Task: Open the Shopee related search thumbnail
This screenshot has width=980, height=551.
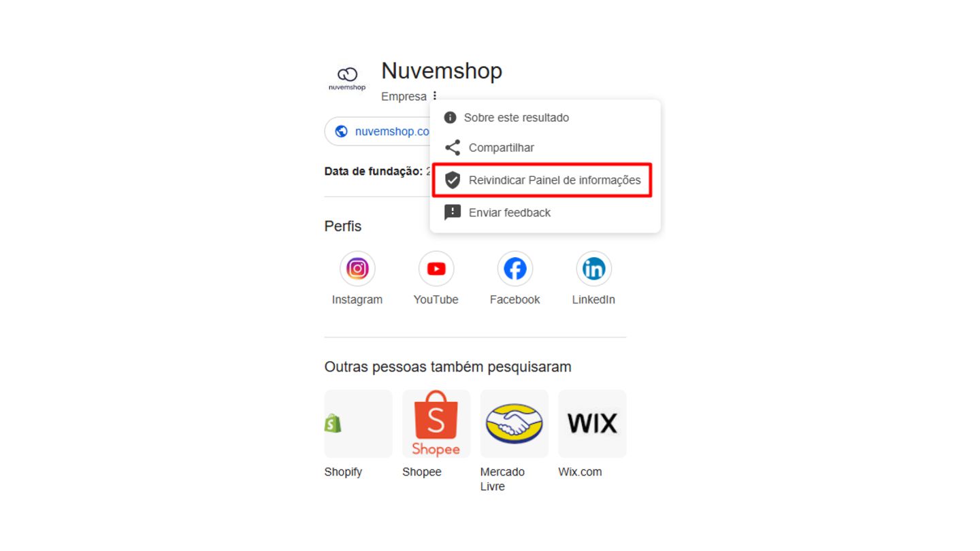Action: [436, 424]
